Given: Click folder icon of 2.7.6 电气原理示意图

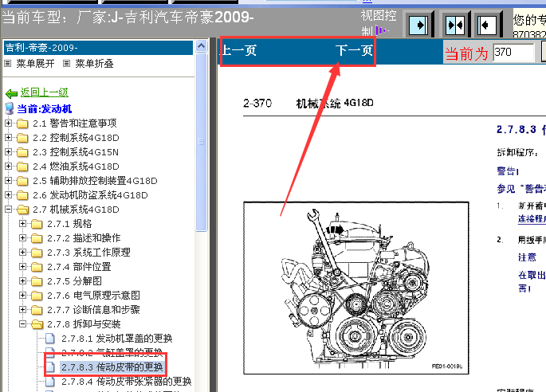Looking at the screenshot, I should point(37,296).
